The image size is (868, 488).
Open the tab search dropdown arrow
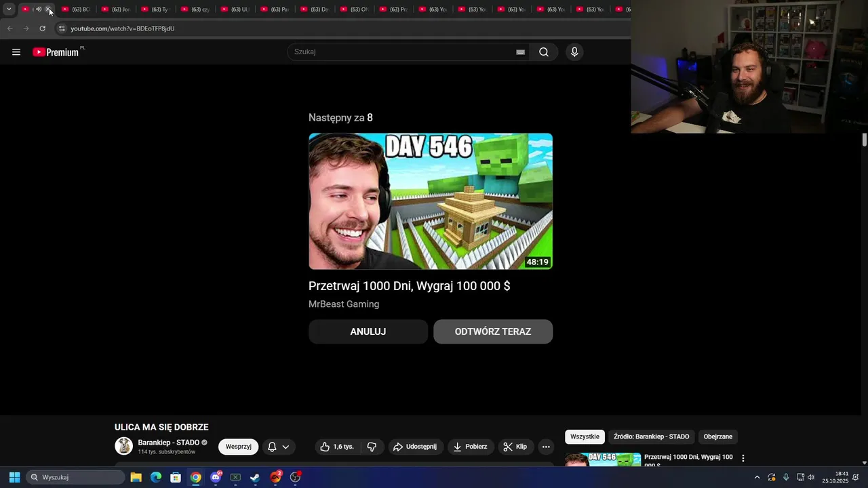click(9, 9)
